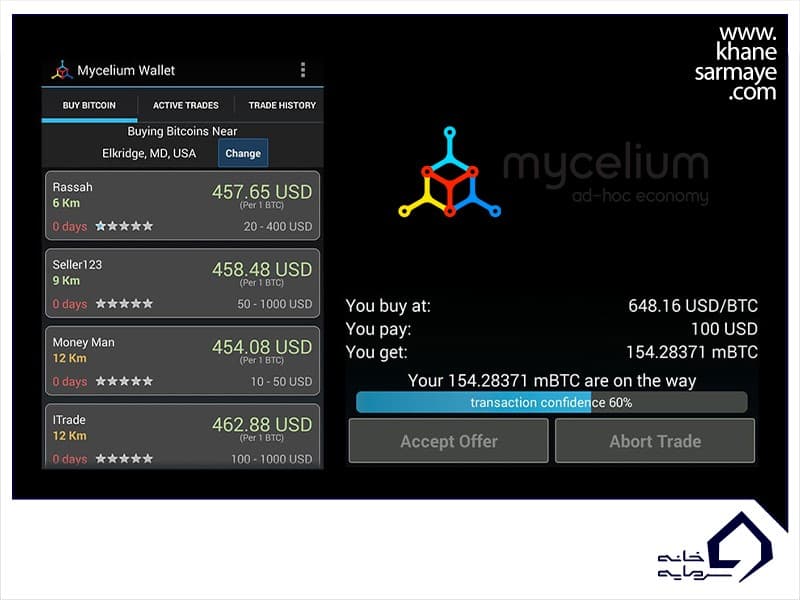Tap Seller123's star rating

pyautogui.click(x=124, y=304)
